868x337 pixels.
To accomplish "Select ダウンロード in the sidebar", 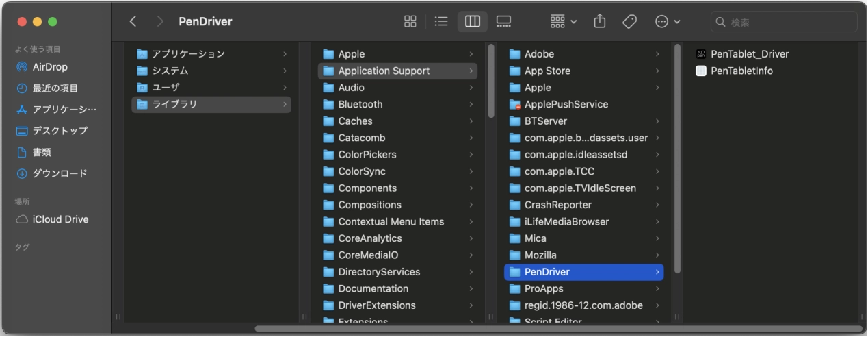I will pos(60,173).
